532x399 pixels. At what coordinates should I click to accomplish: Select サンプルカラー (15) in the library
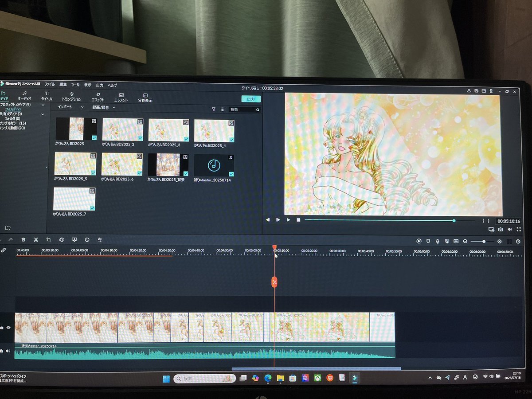13,123
